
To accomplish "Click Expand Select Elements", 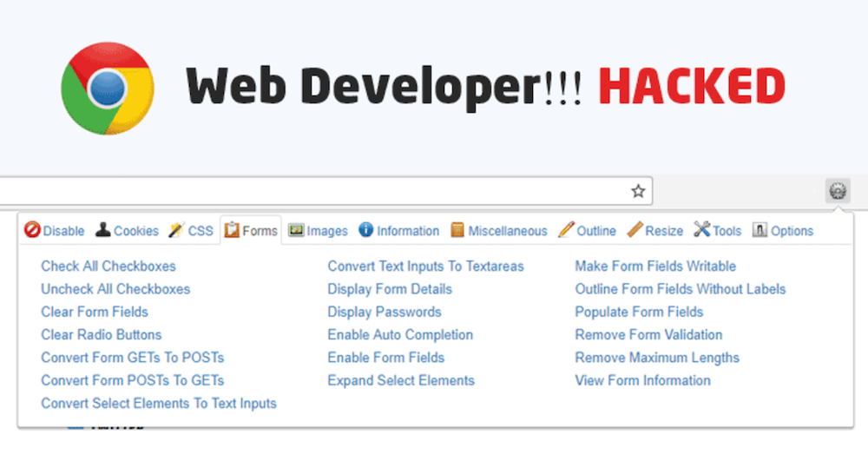I will [401, 380].
